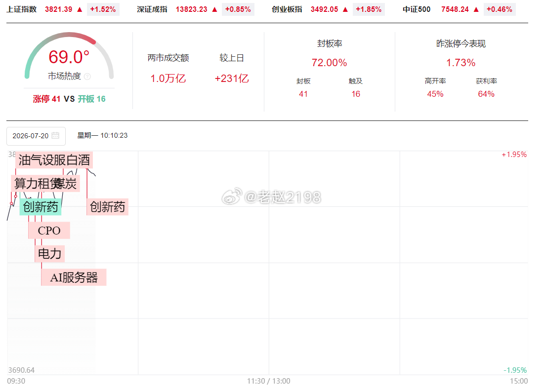The image size is (544, 392).
Task: Click the 72.00% 封板率 value
Action: (329, 63)
